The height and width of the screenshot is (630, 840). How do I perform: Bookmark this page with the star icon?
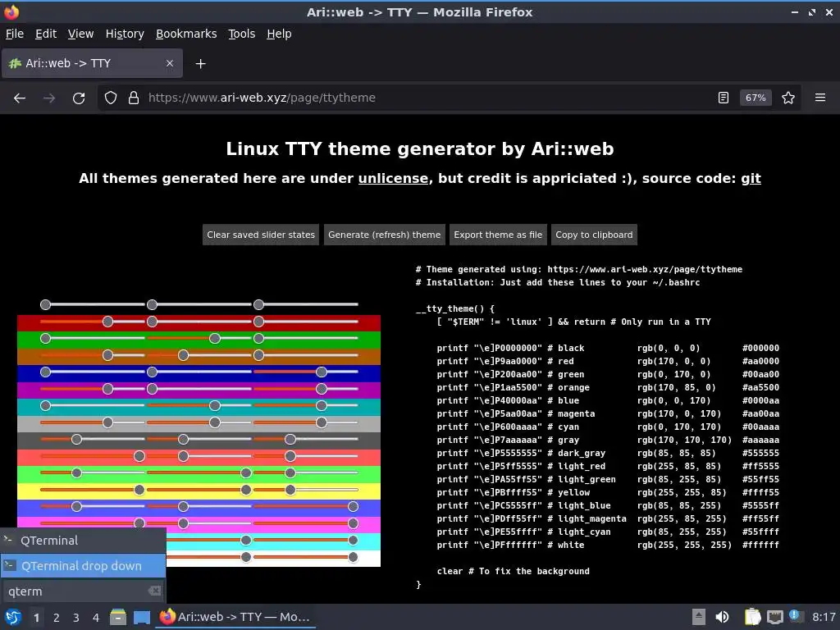(x=788, y=98)
